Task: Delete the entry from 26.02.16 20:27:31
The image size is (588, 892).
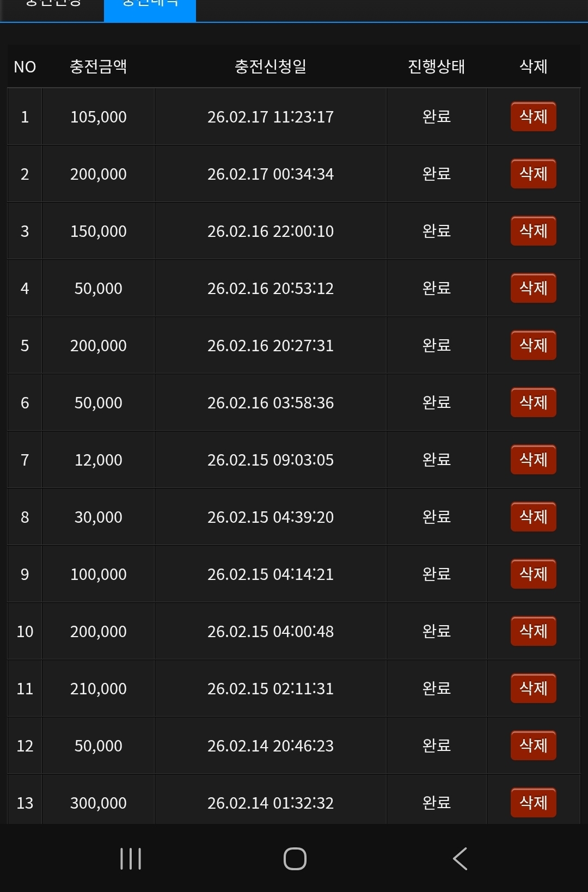Action: (x=533, y=345)
